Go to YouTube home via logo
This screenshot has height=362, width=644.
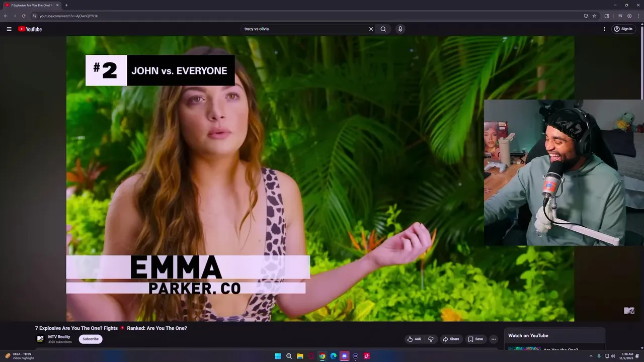pos(30,29)
